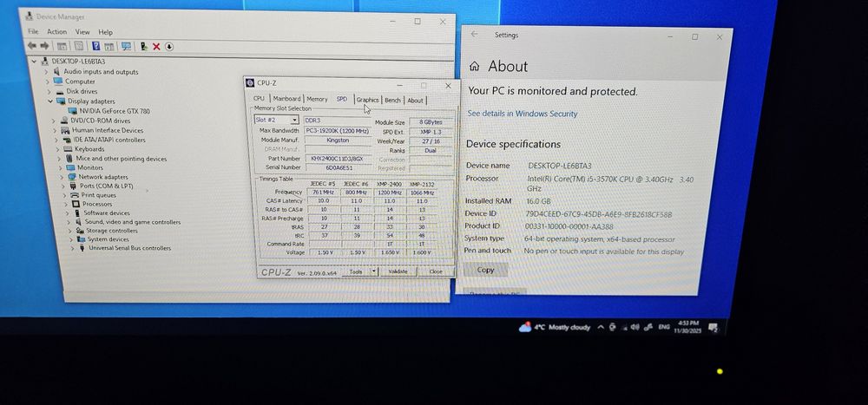Click the CPU-Z logo icon in title bar

[250, 83]
